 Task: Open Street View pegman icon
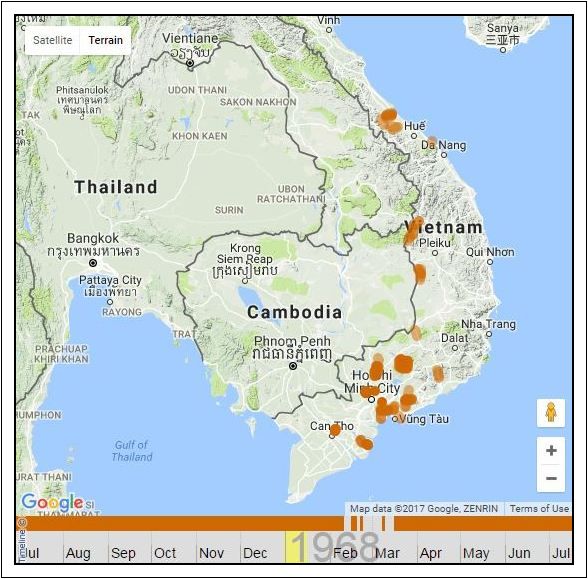point(550,412)
